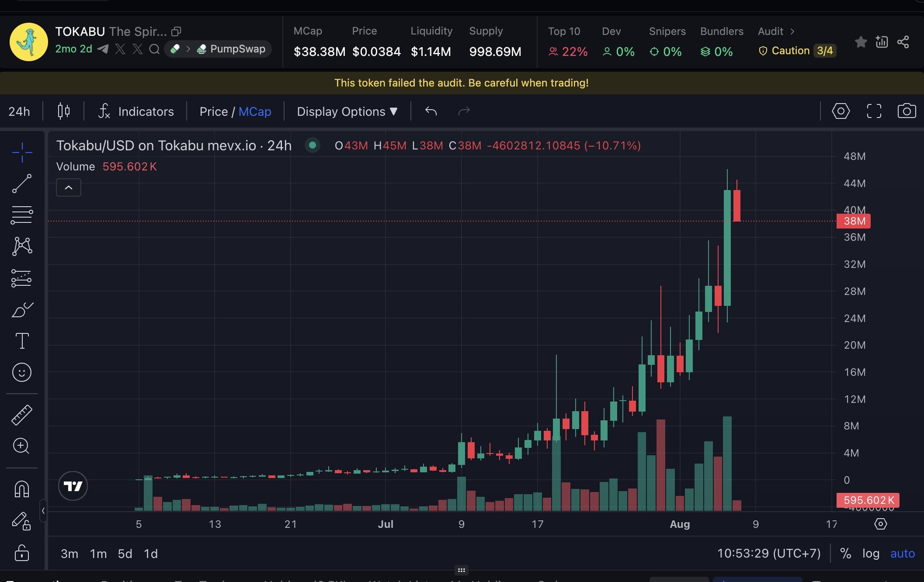The width and height of the screenshot is (924, 582).
Task: Switch chart to MCap view
Action: pos(255,111)
